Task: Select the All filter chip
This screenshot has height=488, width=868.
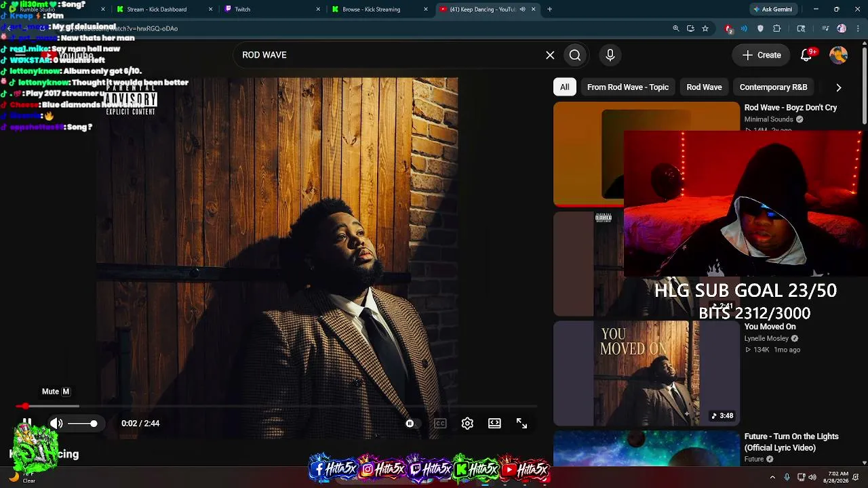Action: [564, 87]
